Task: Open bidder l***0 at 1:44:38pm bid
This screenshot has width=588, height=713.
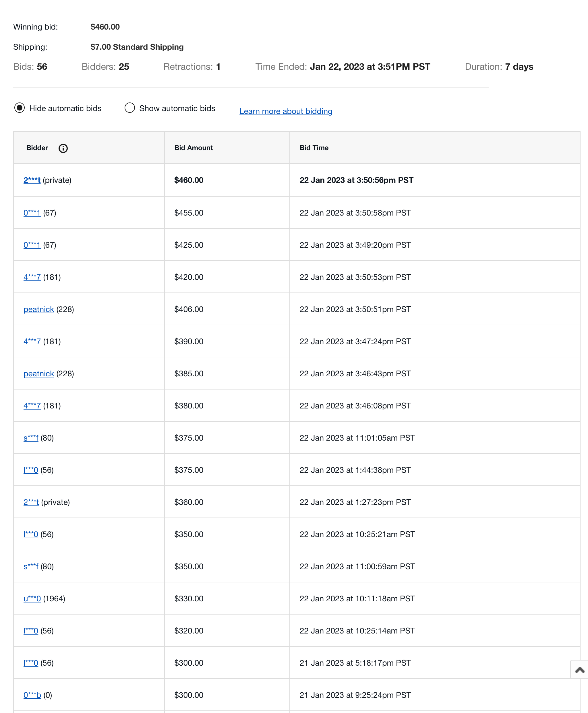Action: pos(31,470)
